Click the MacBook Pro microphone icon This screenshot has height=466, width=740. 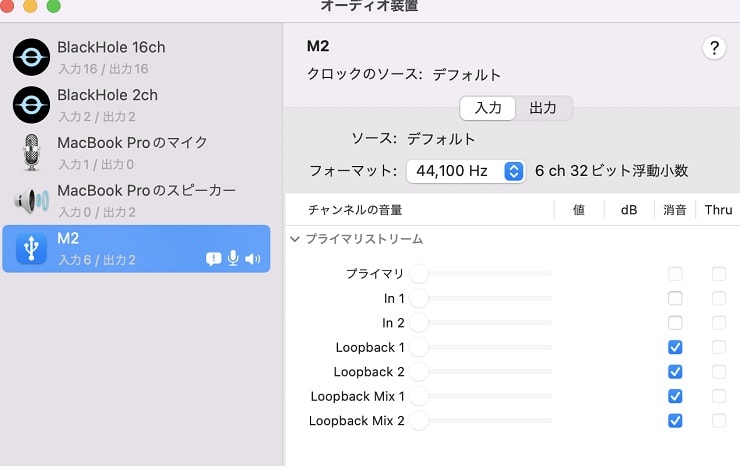[x=31, y=152]
